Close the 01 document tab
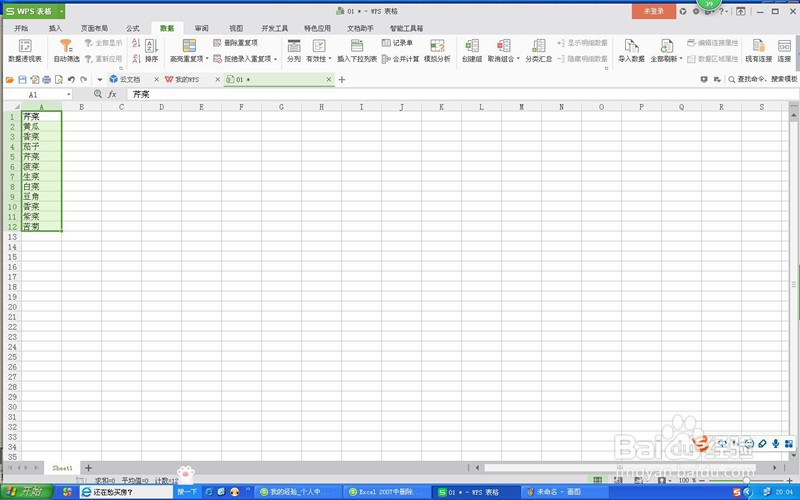Image resolution: width=800 pixels, height=500 pixels. click(x=329, y=80)
